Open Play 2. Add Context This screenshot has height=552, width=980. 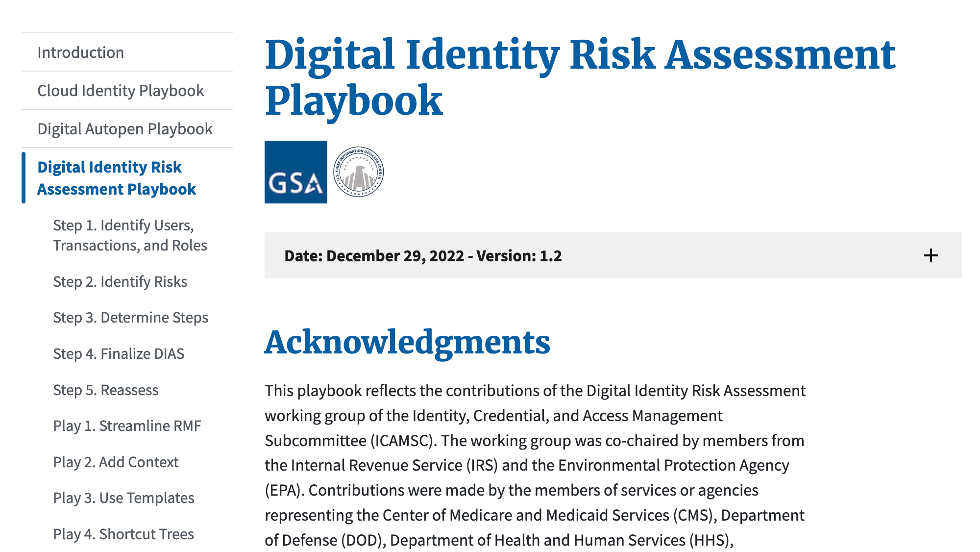click(x=115, y=462)
